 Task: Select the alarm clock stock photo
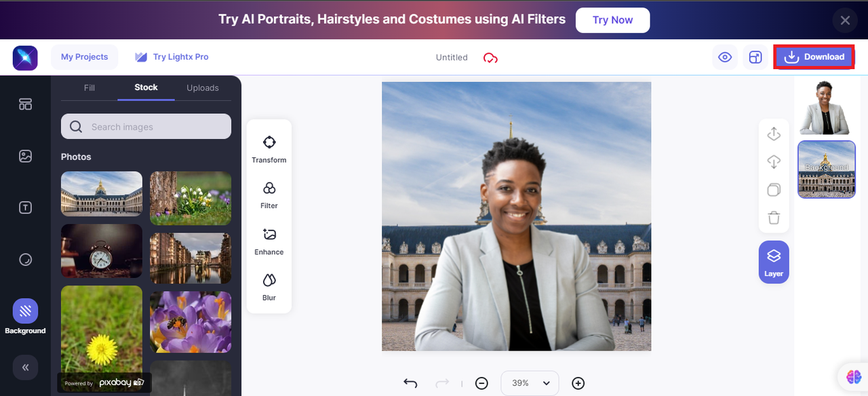click(102, 251)
